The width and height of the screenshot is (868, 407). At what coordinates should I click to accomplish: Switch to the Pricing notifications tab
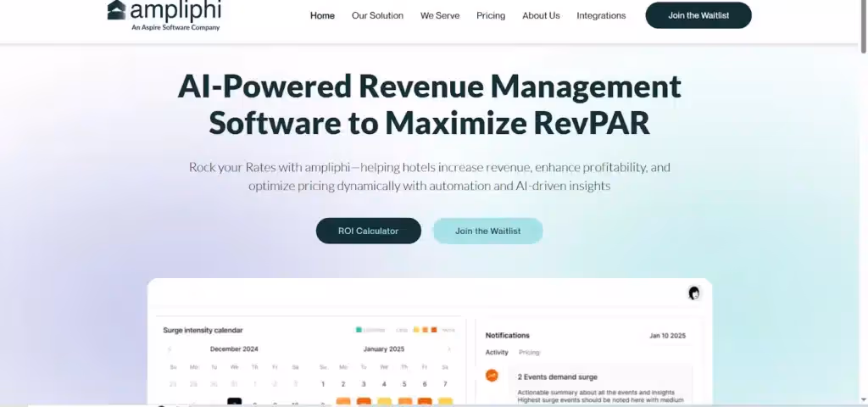coord(529,352)
